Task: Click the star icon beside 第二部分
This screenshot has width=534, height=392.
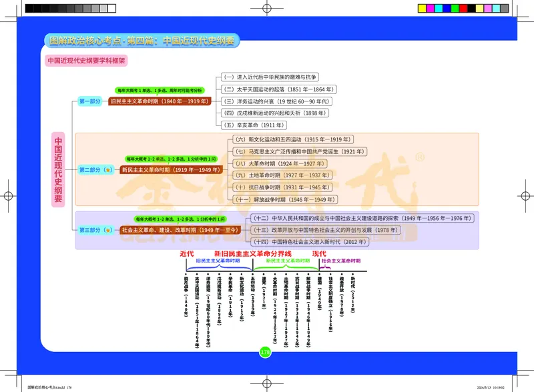Action: click(x=109, y=170)
